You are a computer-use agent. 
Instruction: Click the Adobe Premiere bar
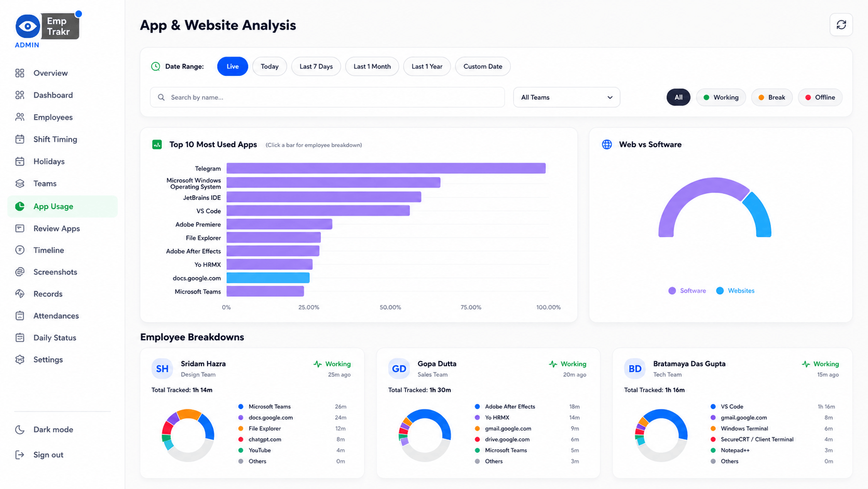279,224
